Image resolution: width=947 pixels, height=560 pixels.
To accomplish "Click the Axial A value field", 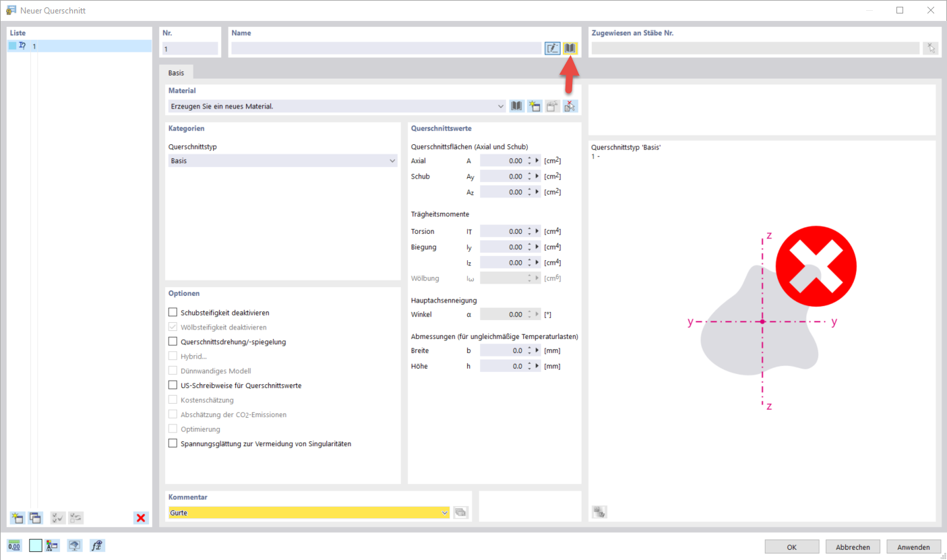I will click(502, 161).
